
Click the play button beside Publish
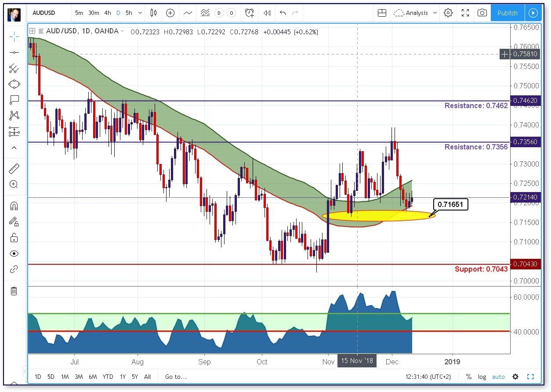[533, 13]
